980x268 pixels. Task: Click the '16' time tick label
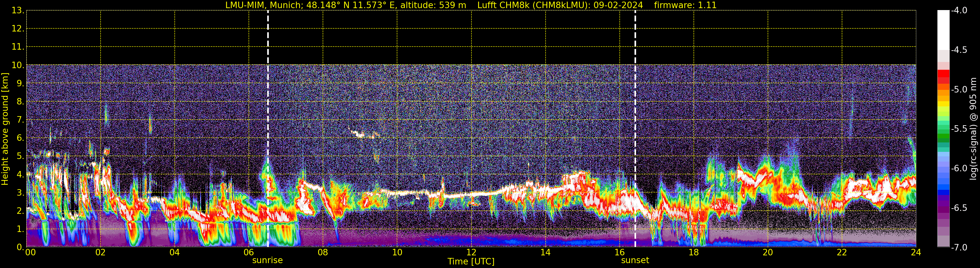pyautogui.click(x=620, y=252)
